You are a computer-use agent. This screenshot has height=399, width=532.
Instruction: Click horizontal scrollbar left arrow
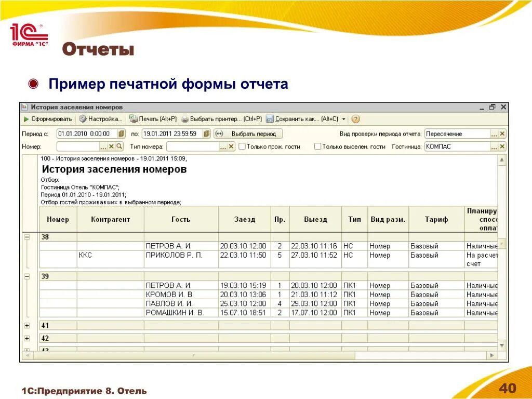click(x=27, y=355)
